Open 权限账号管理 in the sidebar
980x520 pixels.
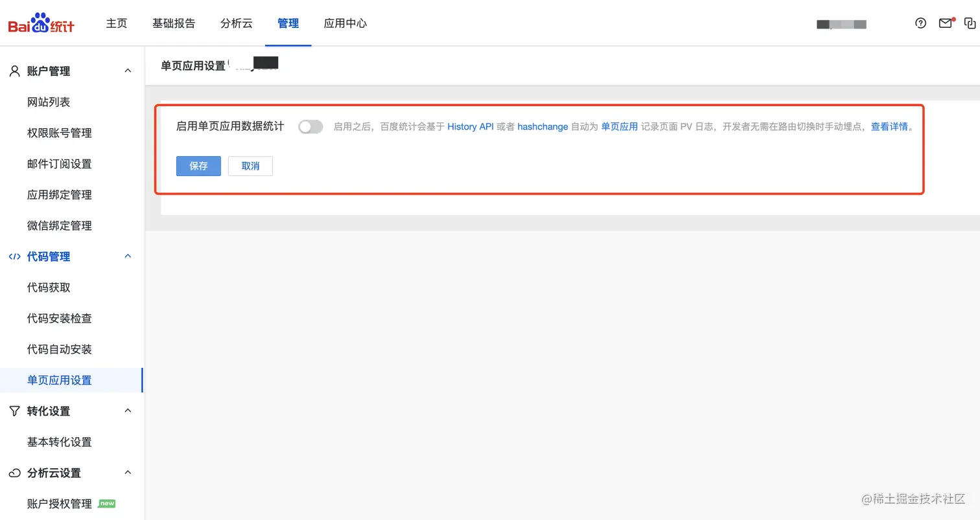coord(60,133)
